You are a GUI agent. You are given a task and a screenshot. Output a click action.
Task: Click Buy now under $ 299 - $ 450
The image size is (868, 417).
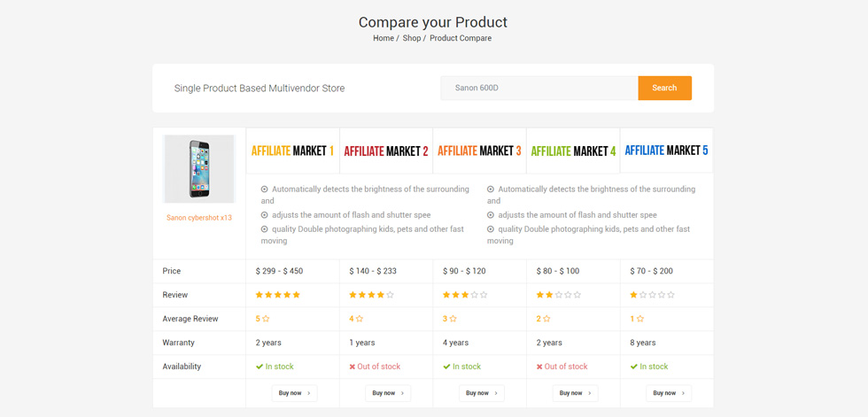(294, 393)
